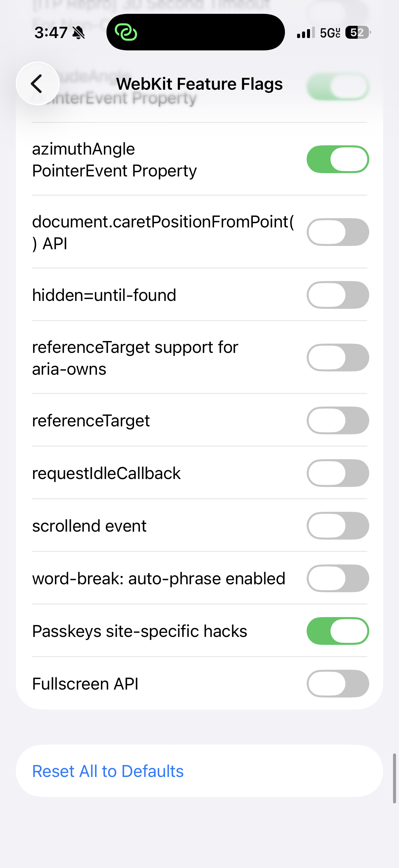Disable Passkeys site-specific hacks toggle
The width and height of the screenshot is (399, 868).
click(338, 631)
